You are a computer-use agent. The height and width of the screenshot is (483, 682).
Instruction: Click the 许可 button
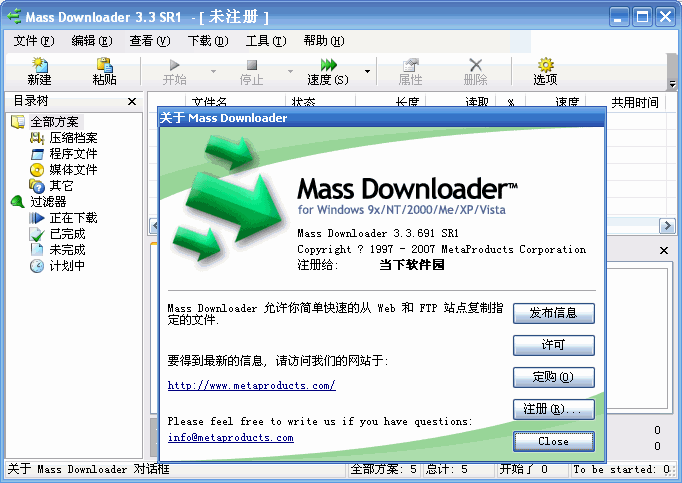coord(554,345)
